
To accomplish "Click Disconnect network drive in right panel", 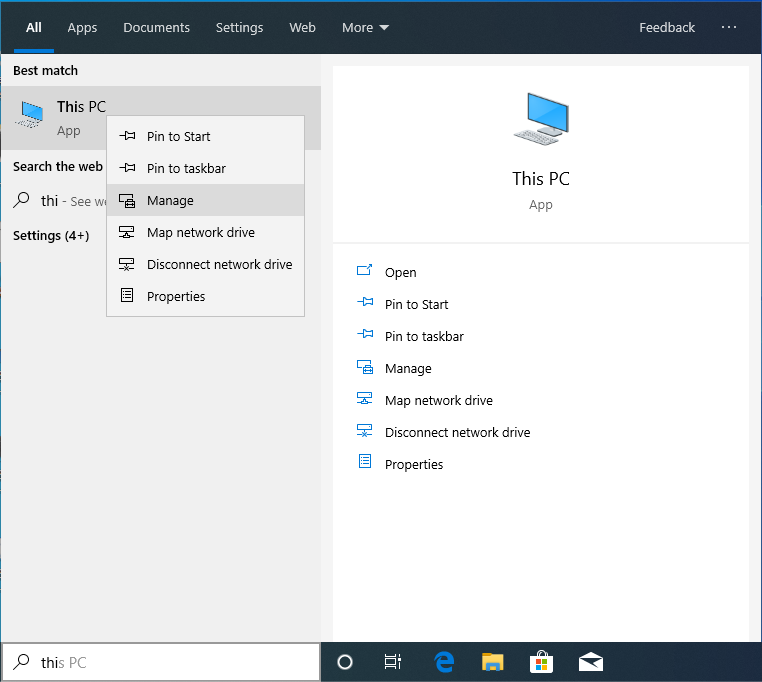I will click(457, 432).
